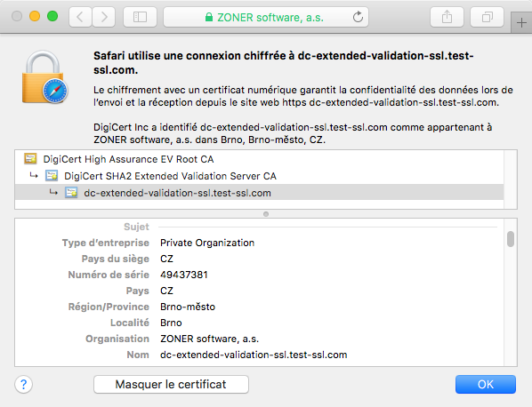Click the Région/Province label
This screenshot has height=407, width=532.
(x=109, y=307)
